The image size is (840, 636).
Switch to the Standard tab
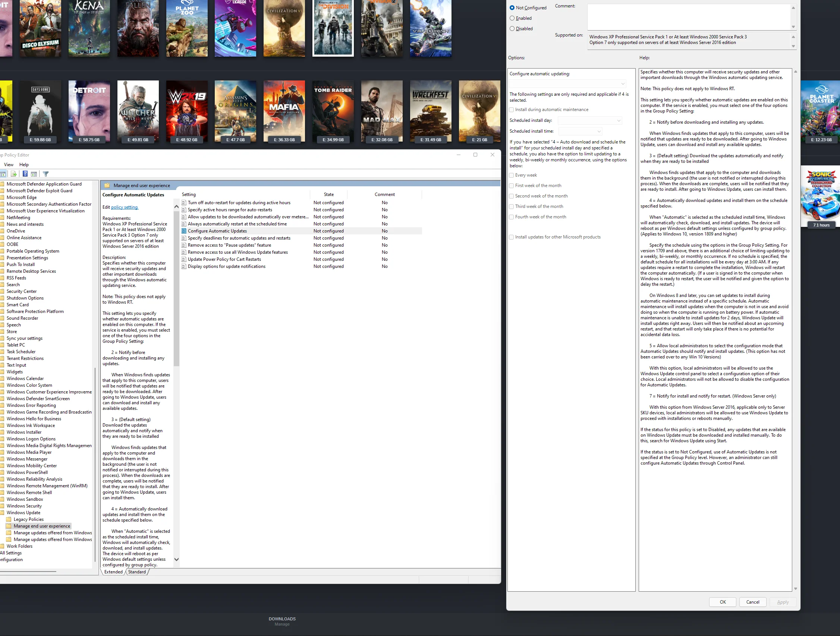[x=137, y=572]
